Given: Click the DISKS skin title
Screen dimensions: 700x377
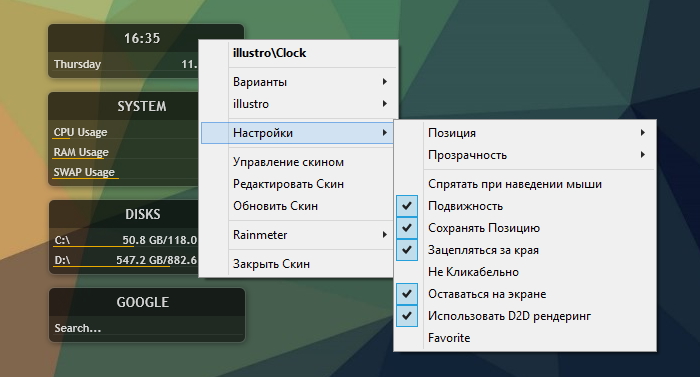Looking at the screenshot, I should [x=142, y=214].
